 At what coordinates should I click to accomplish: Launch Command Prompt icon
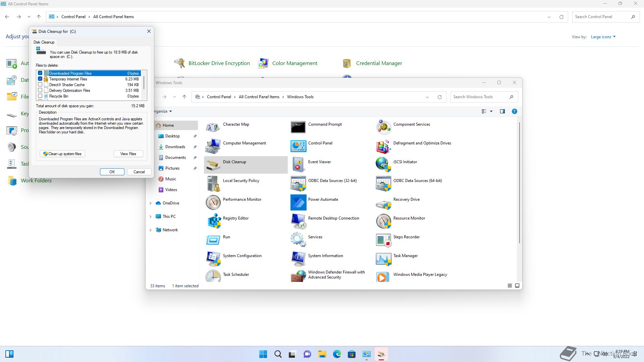tap(298, 127)
